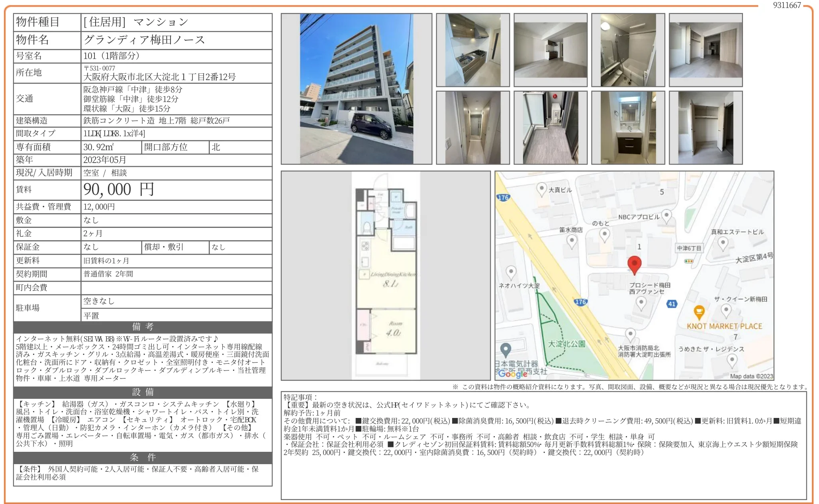This screenshot has width=819, height=504.
Task: Click the Google logo on the map
Action: 513,373
